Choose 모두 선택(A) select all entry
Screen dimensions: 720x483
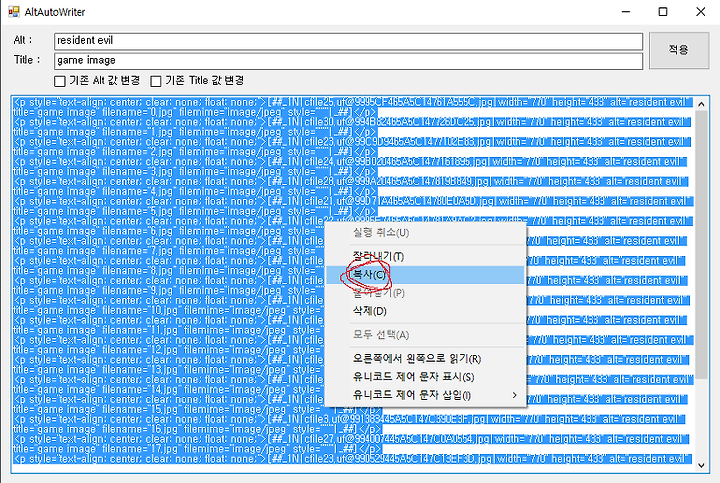point(425,335)
